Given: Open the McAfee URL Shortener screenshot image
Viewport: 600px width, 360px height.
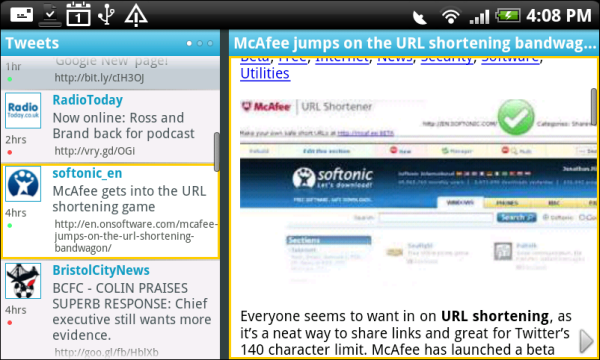Looking at the screenshot, I should (418, 191).
